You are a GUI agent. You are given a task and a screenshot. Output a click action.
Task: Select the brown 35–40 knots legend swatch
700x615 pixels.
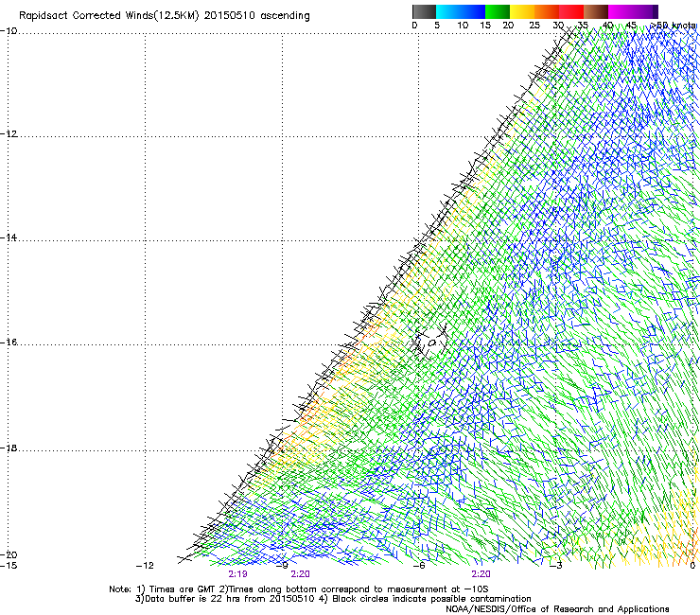click(596, 11)
